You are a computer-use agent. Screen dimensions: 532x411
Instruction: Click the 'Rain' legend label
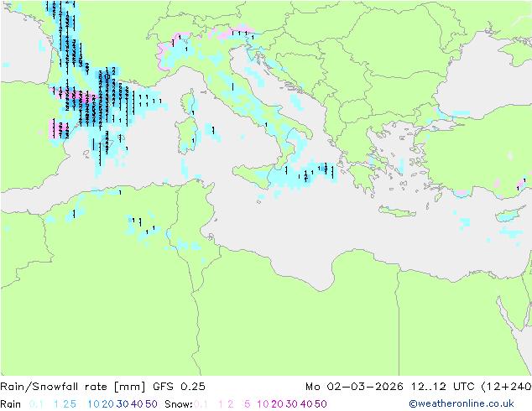[11, 404]
